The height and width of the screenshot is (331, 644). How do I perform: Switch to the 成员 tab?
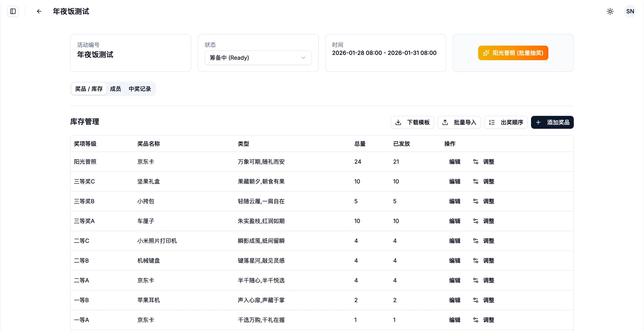coord(115,89)
